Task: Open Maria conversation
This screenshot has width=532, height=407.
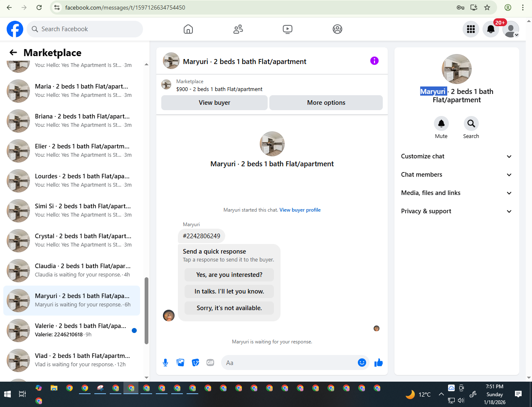Action: (x=71, y=91)
